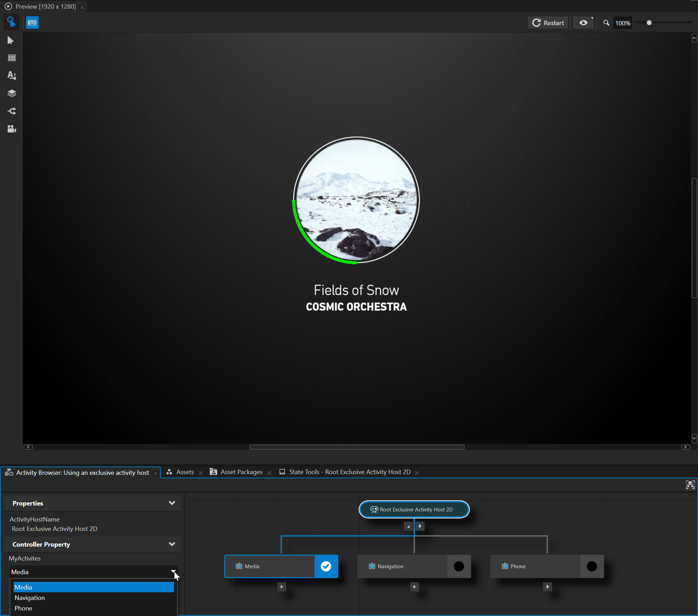This screenshot has width=698, height=616.
Task: Expand the Properties section chevron
Action: click(x=173, y=503)
